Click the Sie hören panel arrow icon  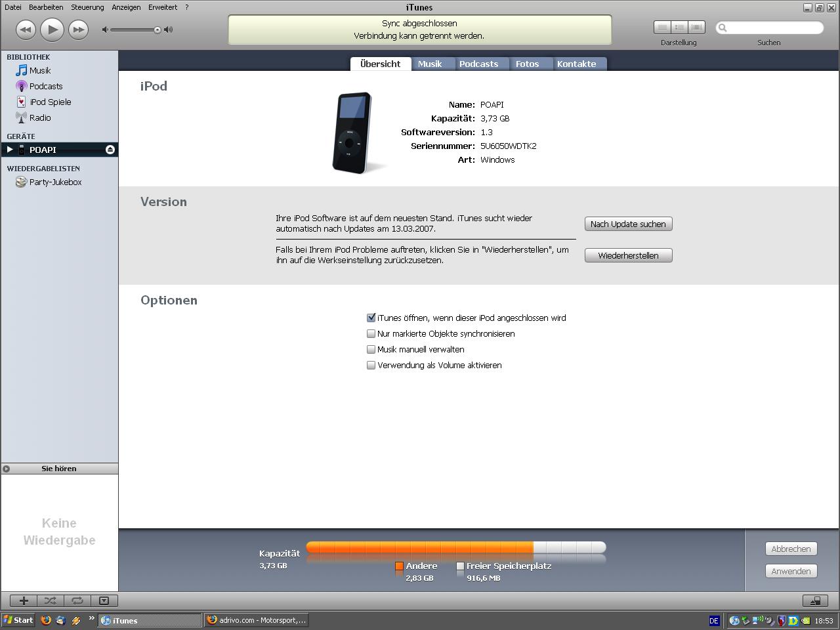click(x=7, y=469)
